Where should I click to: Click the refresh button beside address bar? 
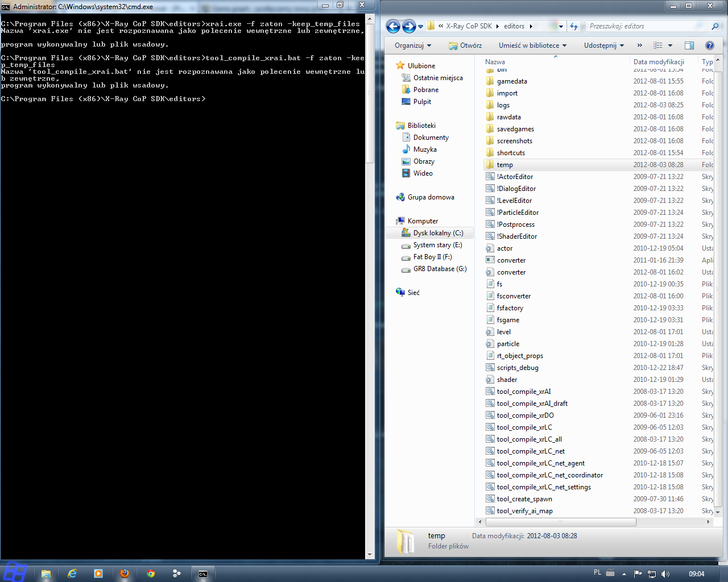click(x=574, y=26)
